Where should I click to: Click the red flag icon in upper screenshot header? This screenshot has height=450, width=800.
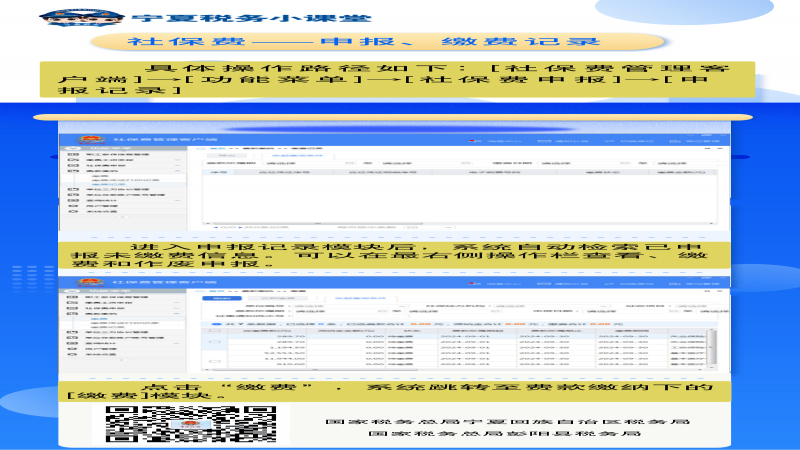tap(472, 141)
